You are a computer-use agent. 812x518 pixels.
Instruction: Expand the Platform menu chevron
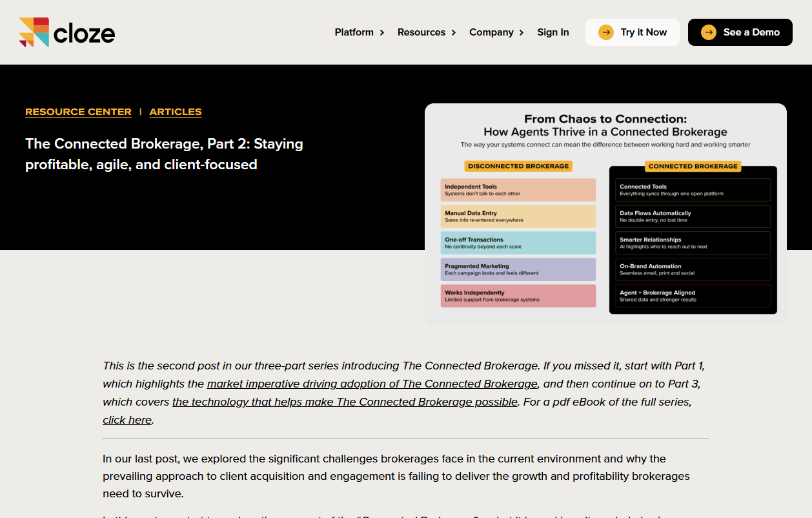(382, 32)
